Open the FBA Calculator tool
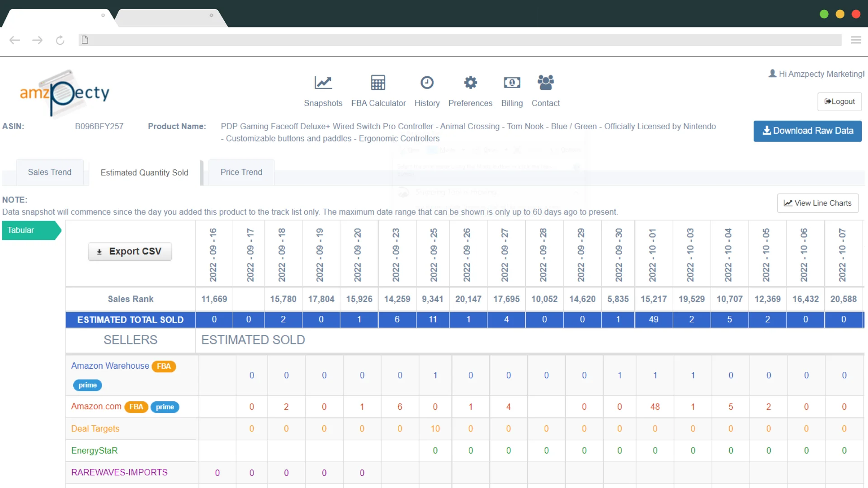 [378, 90]
